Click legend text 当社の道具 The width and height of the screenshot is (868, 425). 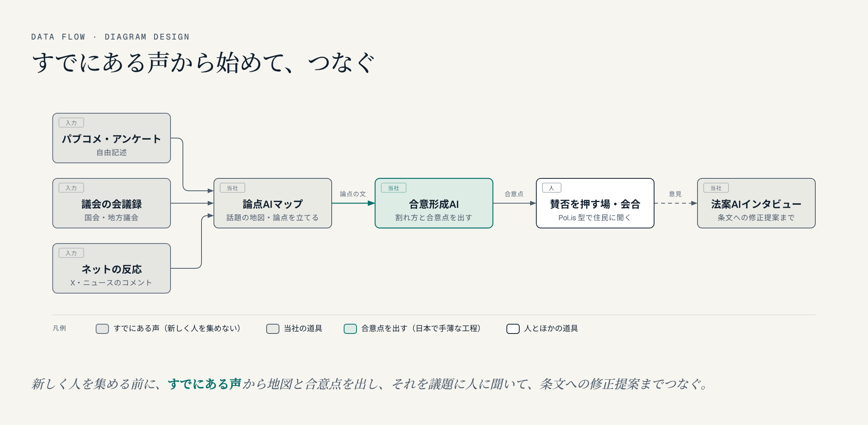(303, 328)
